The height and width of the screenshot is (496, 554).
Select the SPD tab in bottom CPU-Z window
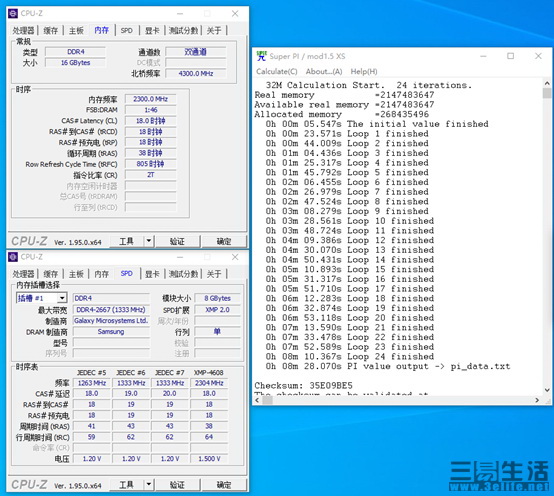point(126,273)
